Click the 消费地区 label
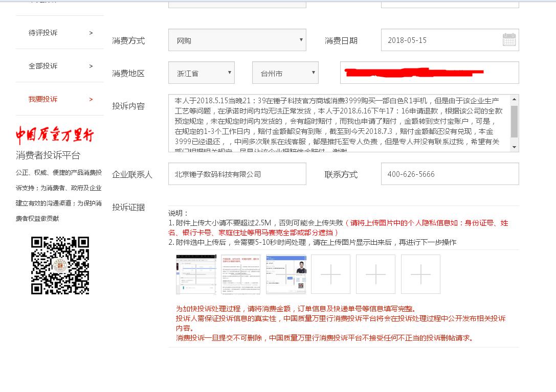This screenshot has width=556, height=392. click(x=128, y=74)
